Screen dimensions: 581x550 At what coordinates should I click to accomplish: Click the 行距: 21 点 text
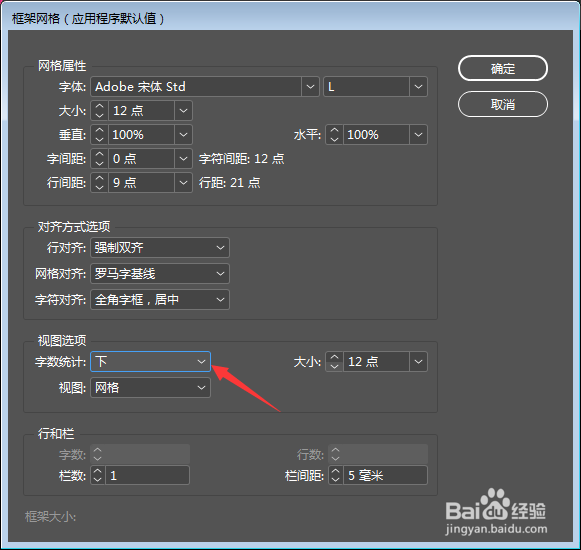(230, 183)
